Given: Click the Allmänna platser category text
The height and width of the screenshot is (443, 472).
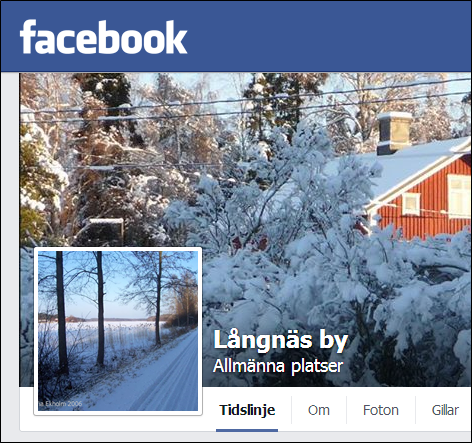Looking at the screenshot, I should pos(278,366).
